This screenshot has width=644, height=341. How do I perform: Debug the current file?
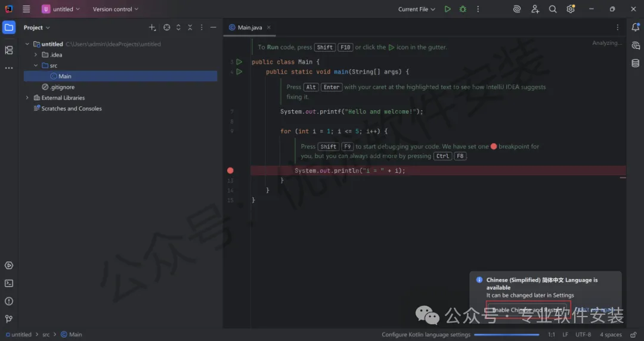(463, 8)
